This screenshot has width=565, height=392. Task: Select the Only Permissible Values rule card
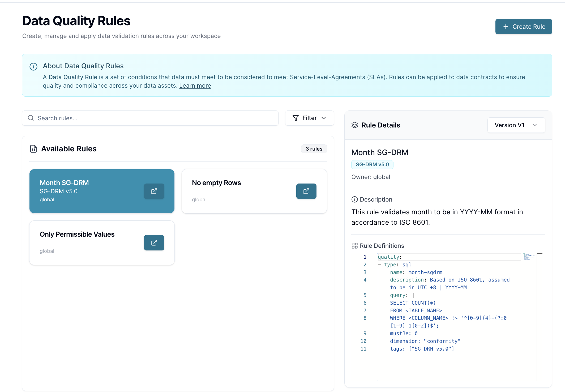90,243
